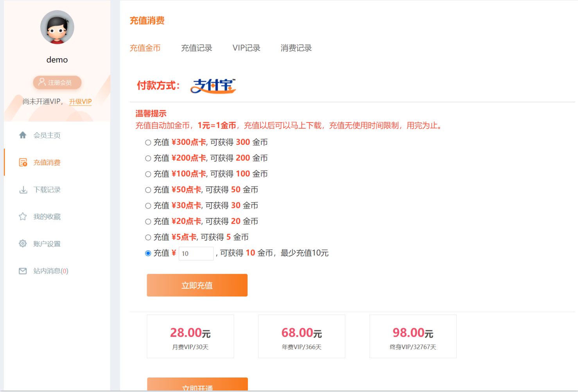This screenshot has height=392, width=578.
Task: Click the 立即充值 recharge button
Action: click(x=197, y=285)
